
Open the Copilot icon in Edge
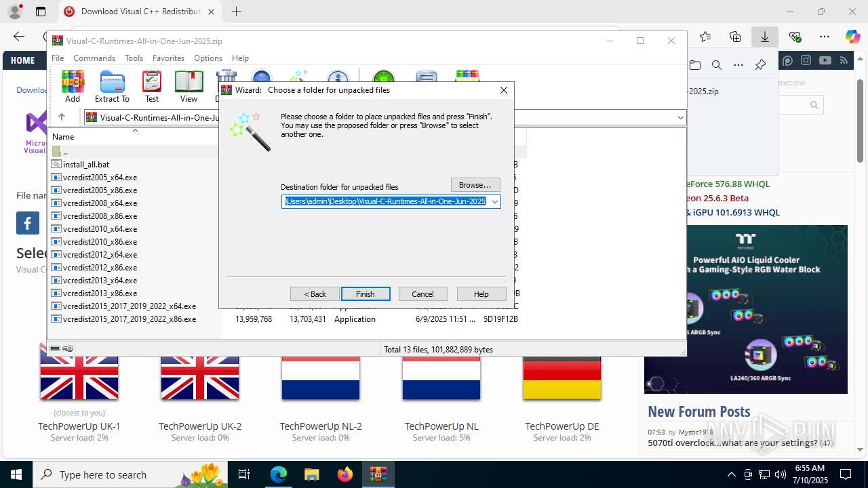coord(852,37)
